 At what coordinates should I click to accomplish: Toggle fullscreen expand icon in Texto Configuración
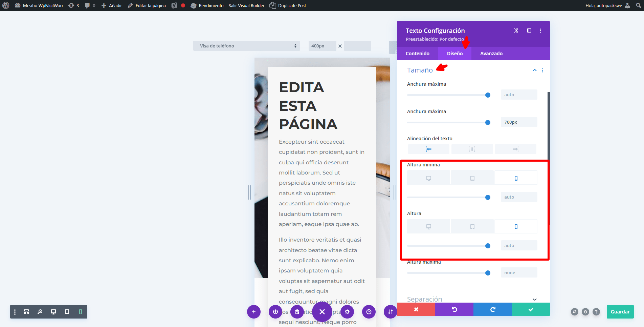click(x=516, y=30)
